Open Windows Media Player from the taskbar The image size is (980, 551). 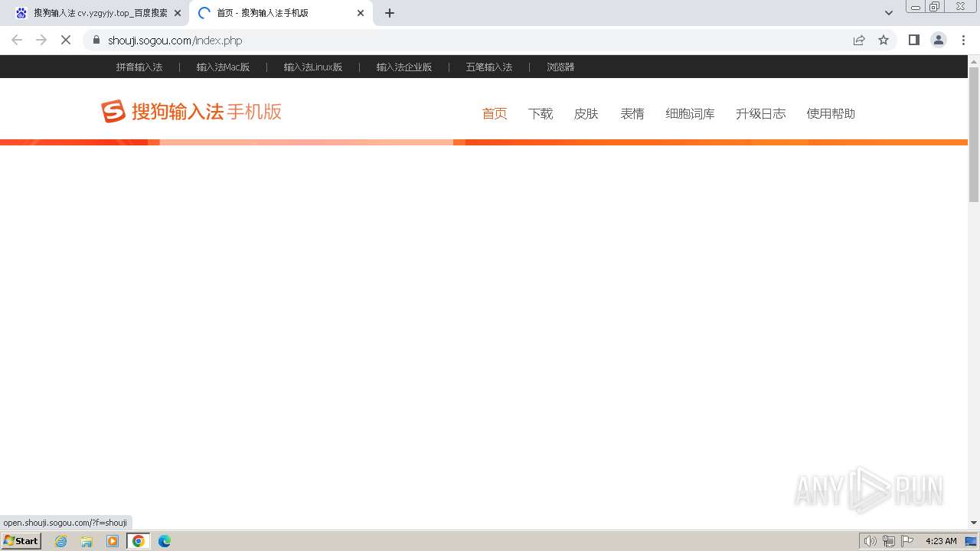(113, 541)
